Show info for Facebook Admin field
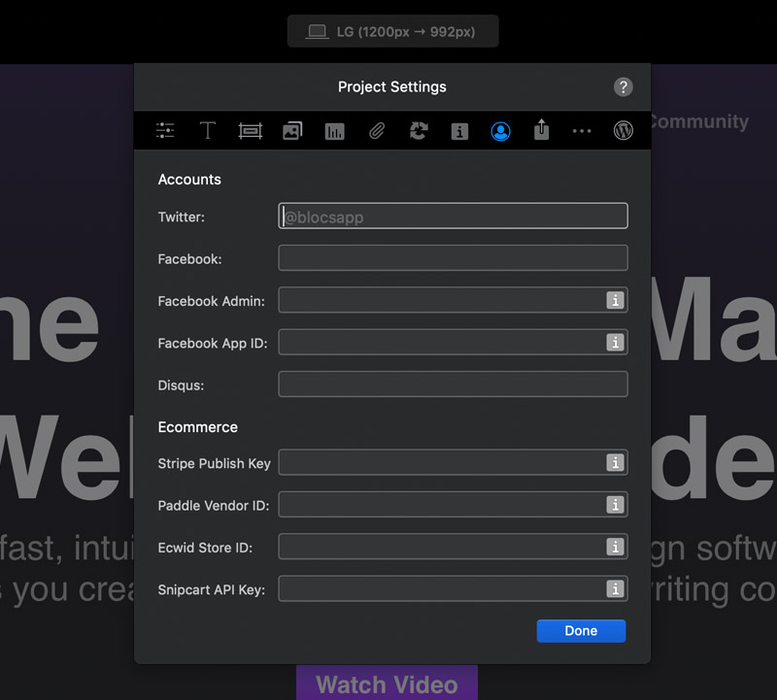Viewport: 777px width, 700px height. click(x=615, y=300)
